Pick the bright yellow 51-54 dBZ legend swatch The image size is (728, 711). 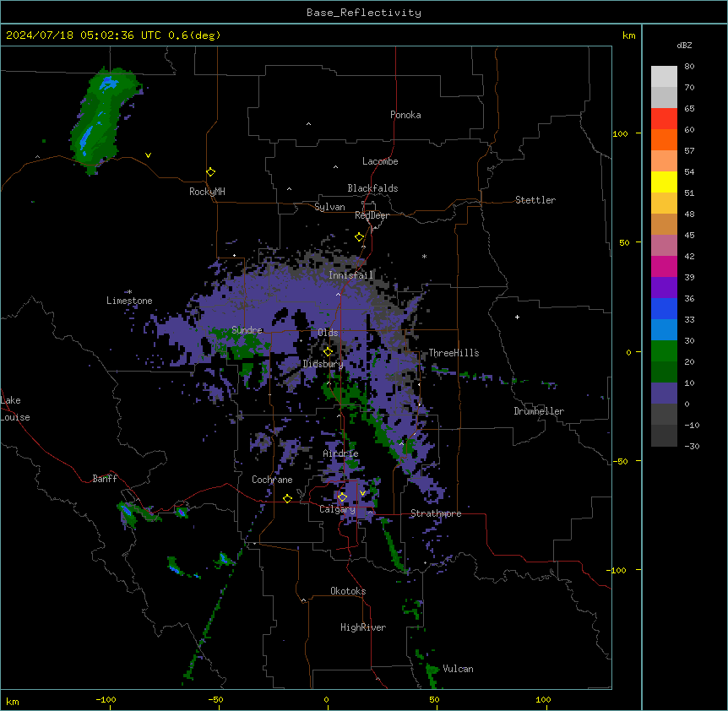click(664, 182)
